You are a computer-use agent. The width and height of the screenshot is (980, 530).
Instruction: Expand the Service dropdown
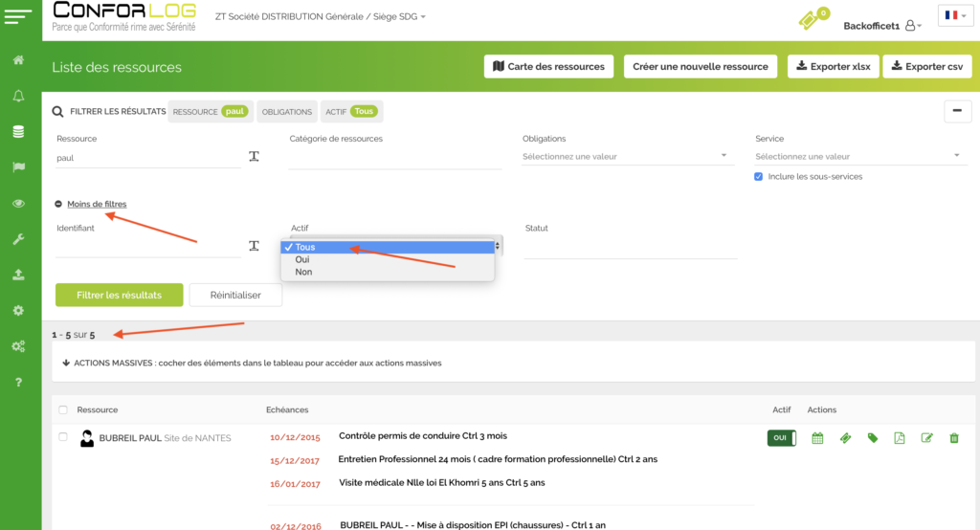click(x=858, y=157)
